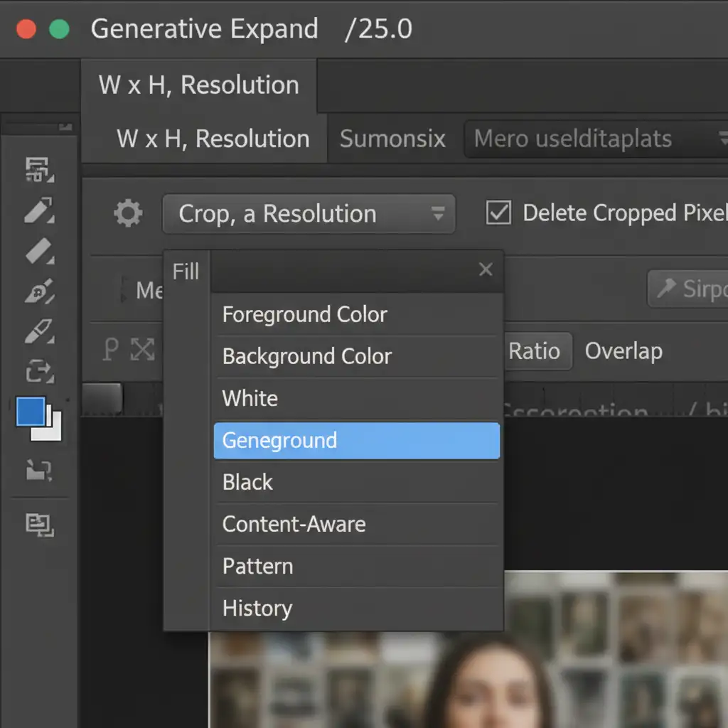Viewport: 728px width, 728px height.
Task: Toggle the Delete Cropped Pixels checkbox
Action: (x=498, y=213)
